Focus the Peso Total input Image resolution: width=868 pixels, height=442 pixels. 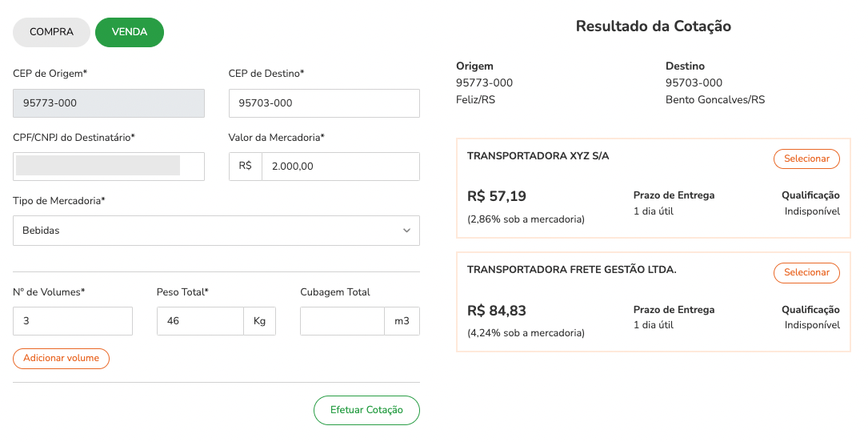tap(200, 321)
